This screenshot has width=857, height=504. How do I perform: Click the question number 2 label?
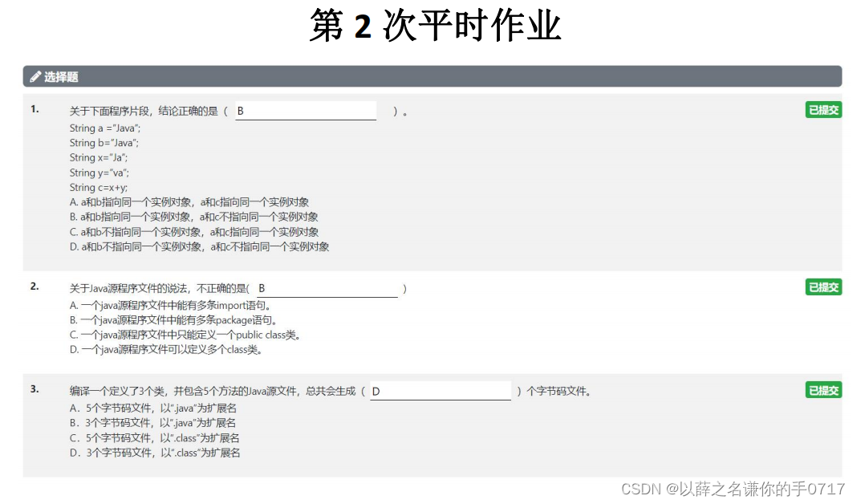point(33,286)
